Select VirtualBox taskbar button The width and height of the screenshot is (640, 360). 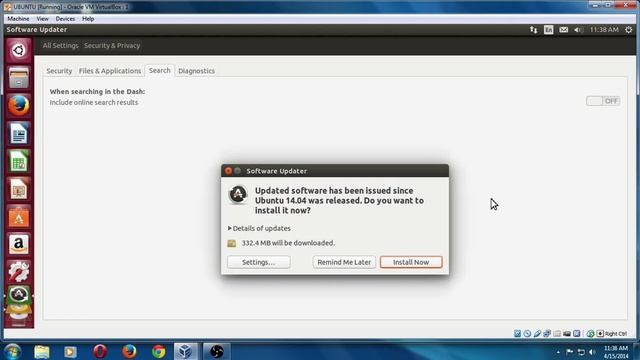tap(186, 351)
